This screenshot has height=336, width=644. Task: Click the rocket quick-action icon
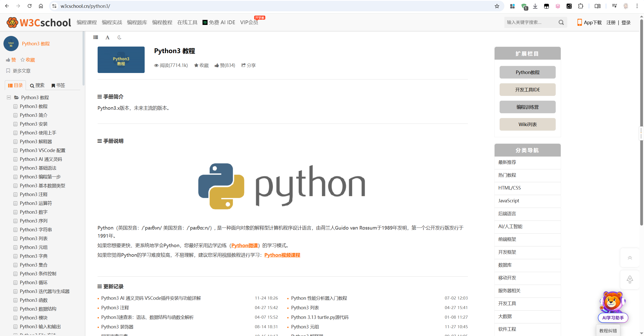click(x=630, y=279)
